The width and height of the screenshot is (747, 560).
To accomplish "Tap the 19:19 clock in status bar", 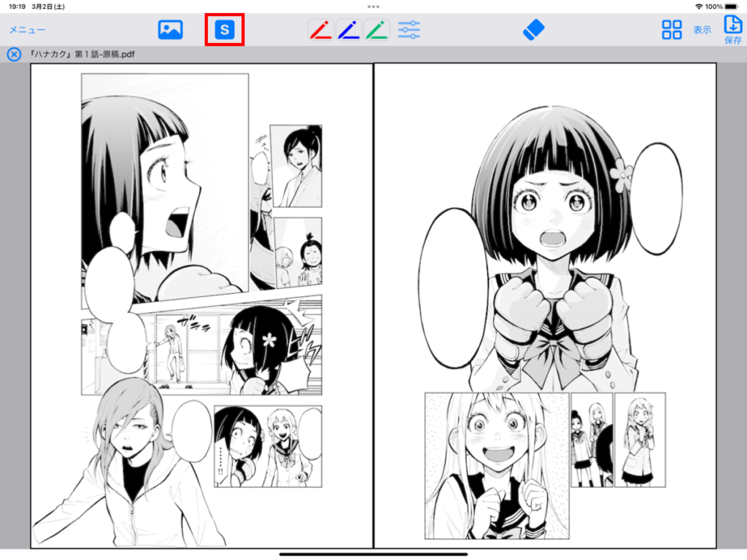I will tap(18, 7).
